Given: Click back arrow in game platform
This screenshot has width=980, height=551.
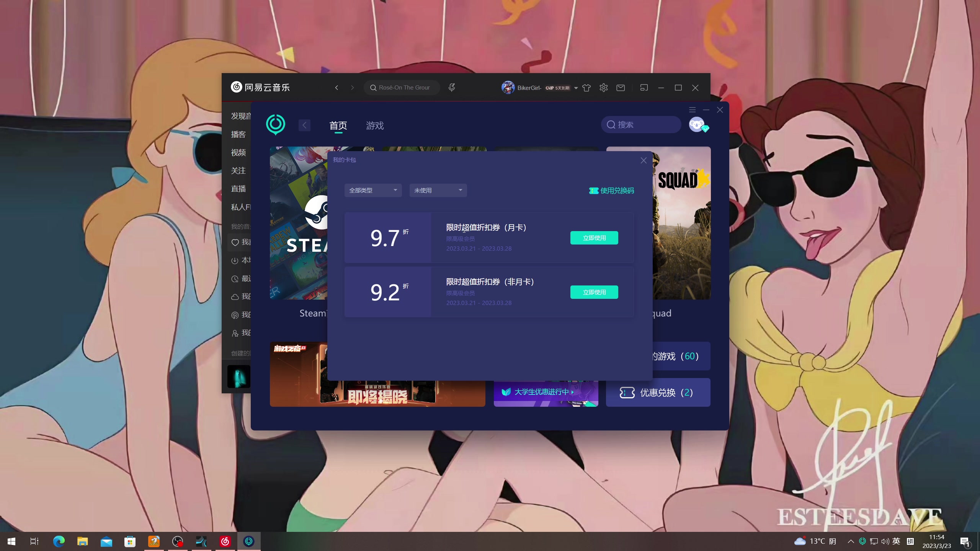Looking at the screenshot, I should [x=304, y=125].
